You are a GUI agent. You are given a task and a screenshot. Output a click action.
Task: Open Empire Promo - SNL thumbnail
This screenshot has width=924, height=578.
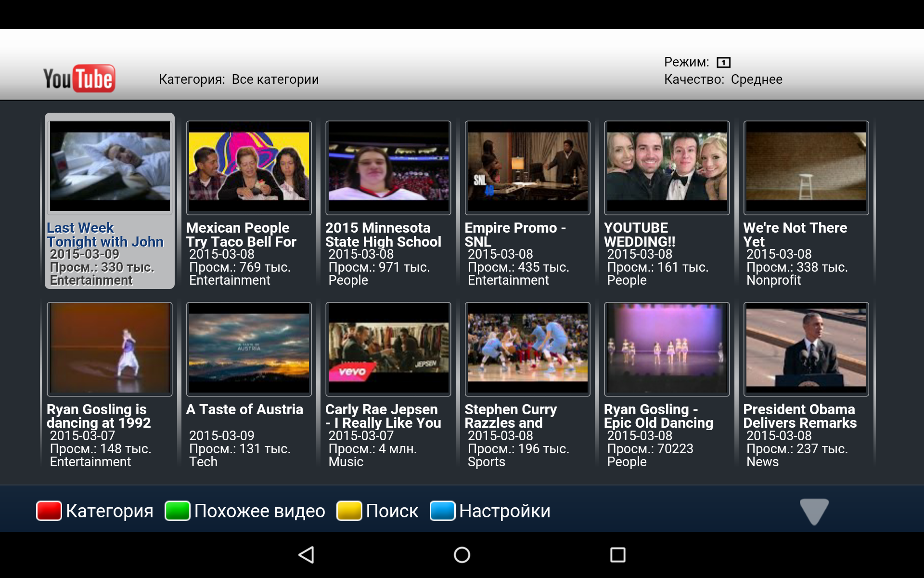tap(527, 168)
